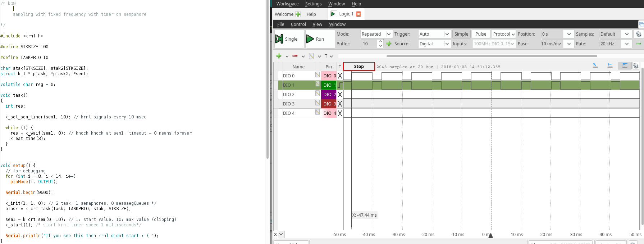The image size is (644, 244).
Task: Click the DIO 2 purple color pin cell
Action: tap(329, 95)
